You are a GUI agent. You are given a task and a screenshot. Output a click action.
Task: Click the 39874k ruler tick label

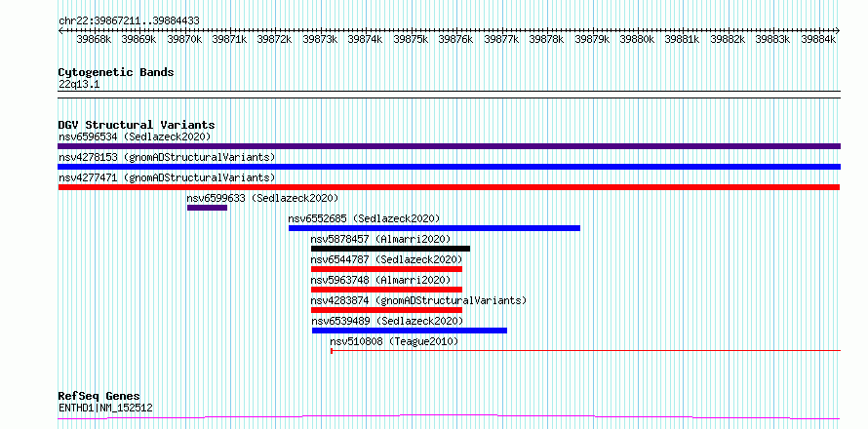tap(366, 39)
